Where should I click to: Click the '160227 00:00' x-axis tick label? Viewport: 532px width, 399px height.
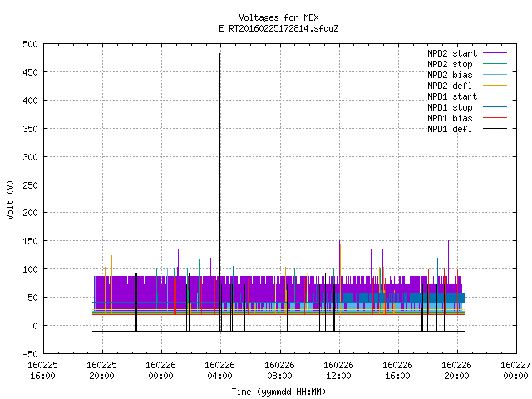point(515,371)
